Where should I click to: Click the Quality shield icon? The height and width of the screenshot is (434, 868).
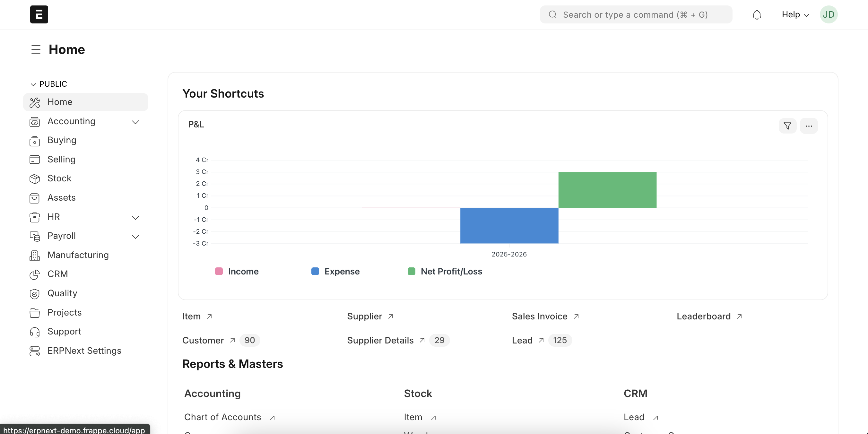coord(35,293)
